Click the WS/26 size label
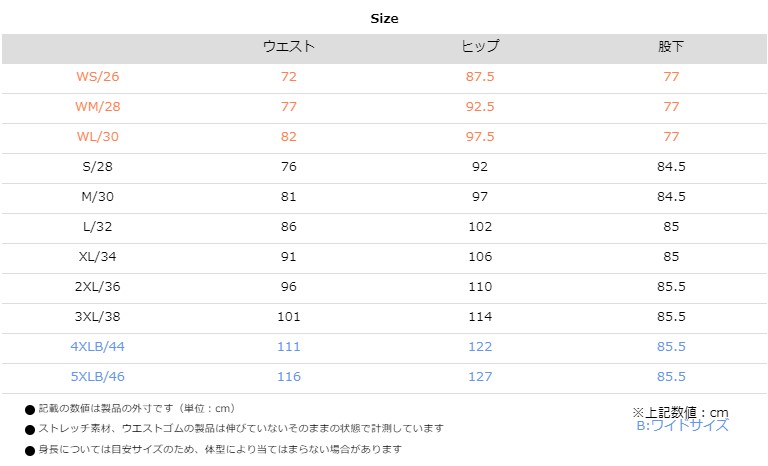 click(x=97, y=77)
